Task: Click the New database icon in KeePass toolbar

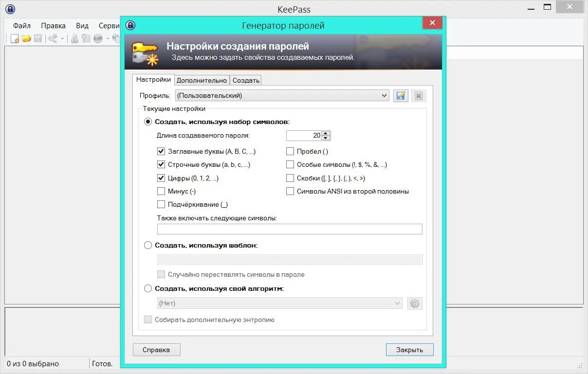Action: pyautogui.click(x=15, y=39)
